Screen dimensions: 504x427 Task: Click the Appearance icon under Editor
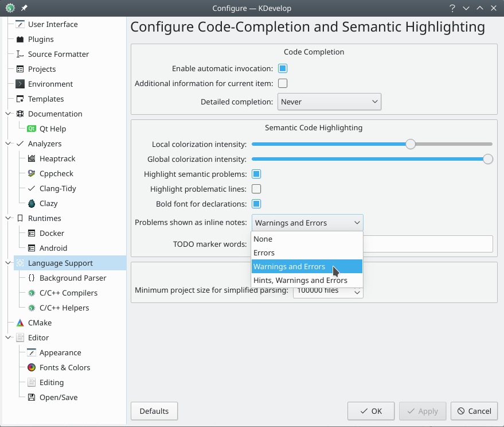point(32,352)
